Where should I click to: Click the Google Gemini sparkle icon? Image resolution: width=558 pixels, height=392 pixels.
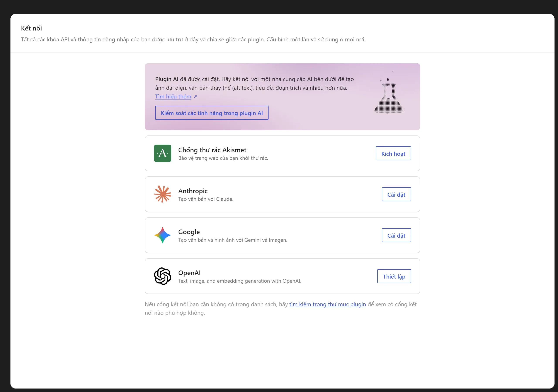click(x=162, y=235)
